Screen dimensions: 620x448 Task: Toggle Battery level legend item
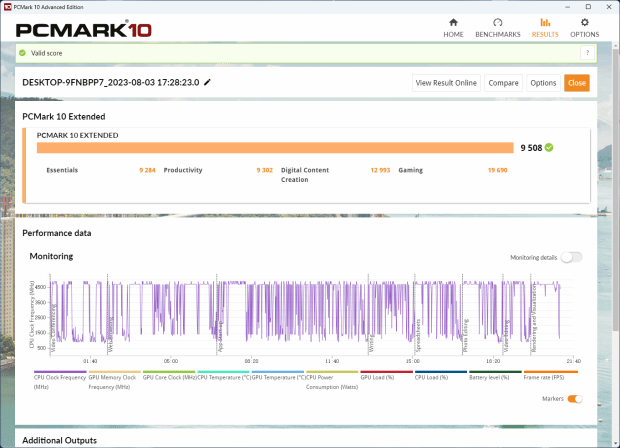point(495,377)
